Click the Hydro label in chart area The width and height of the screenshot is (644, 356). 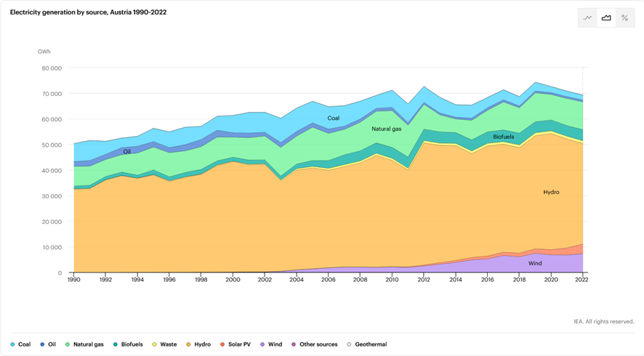551,193
